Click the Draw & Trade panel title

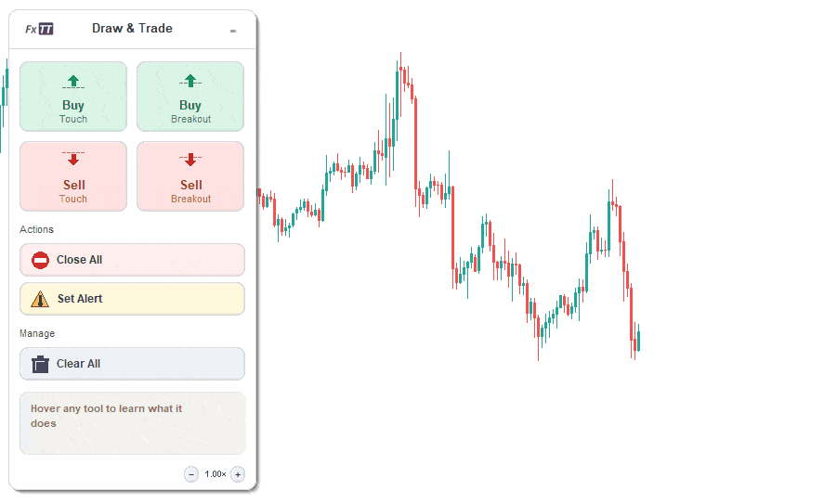click(133, 28)
